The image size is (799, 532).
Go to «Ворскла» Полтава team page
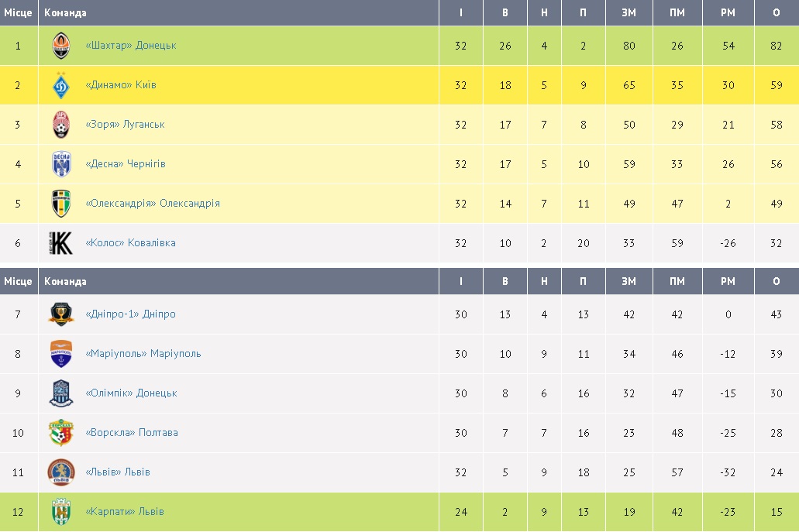click(132, 433)
